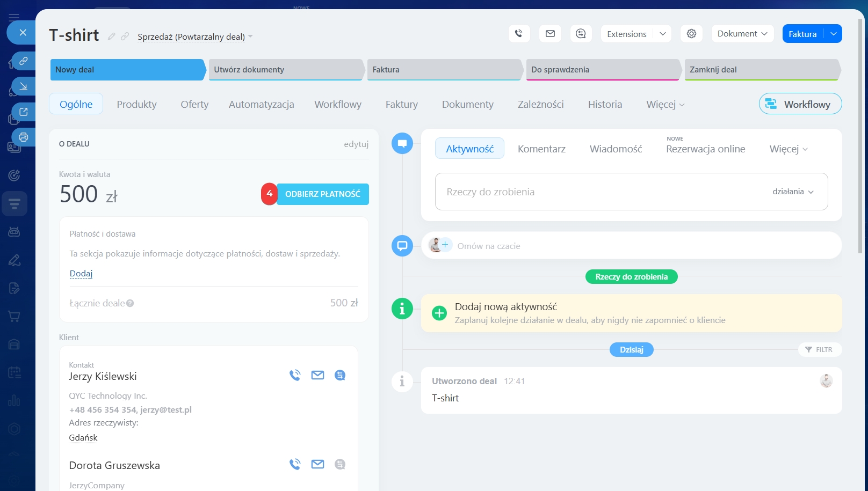This screenshot has height=491, width=868.
Task: Call Jerzy Kiślewski using phone icon
Action: click(x=295, y=375)
